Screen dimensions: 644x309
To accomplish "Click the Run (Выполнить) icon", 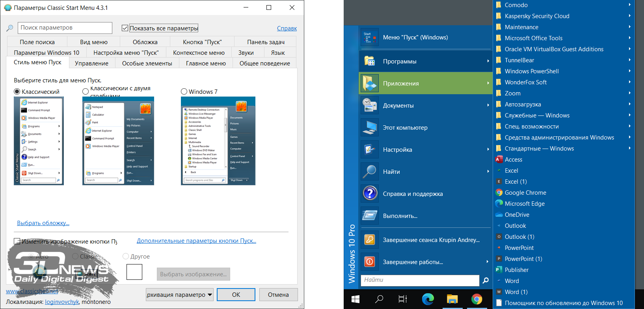I will click(370, 216).
